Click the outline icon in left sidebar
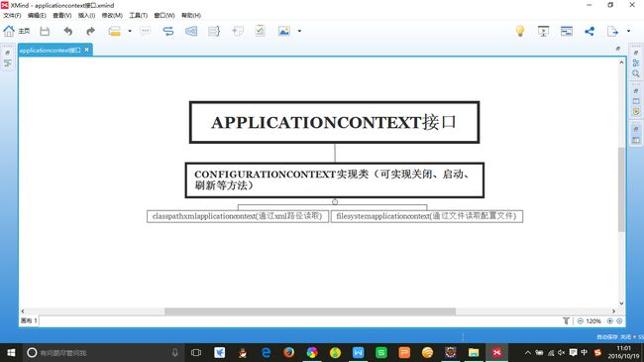Screen dimensions: 644x362 click(7, 63)
